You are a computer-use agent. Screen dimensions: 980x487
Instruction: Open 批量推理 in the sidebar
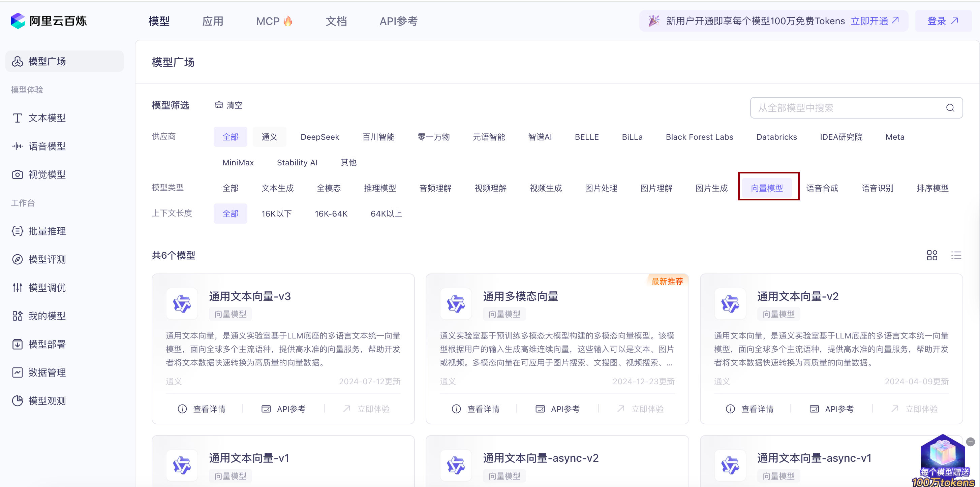65,231
